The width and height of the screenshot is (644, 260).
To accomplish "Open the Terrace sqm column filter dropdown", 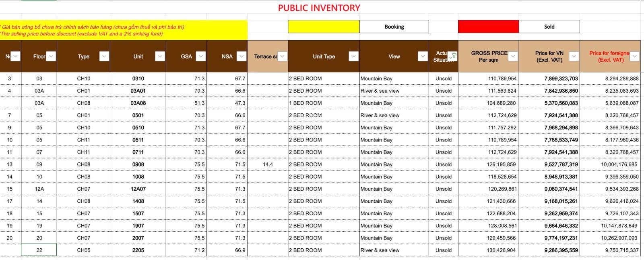I will pyautogui.click(x=282, y=56).
